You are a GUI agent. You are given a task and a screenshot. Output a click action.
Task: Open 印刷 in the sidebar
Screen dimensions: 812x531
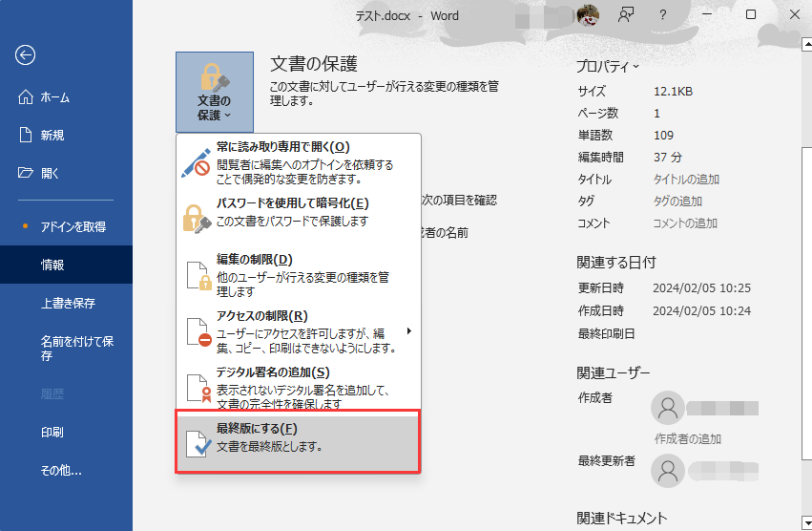pyautogui.click(x=66, y=432)
